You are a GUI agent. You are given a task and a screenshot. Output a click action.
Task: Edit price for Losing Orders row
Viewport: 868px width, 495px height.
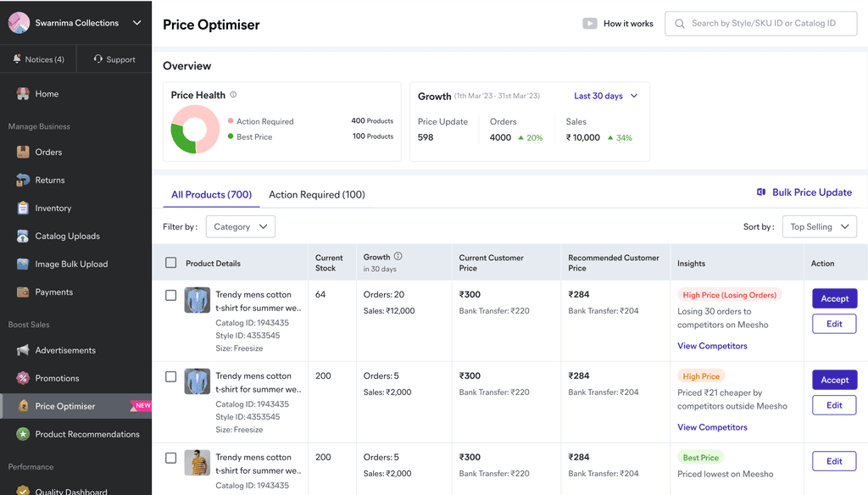tap(834, 324)
